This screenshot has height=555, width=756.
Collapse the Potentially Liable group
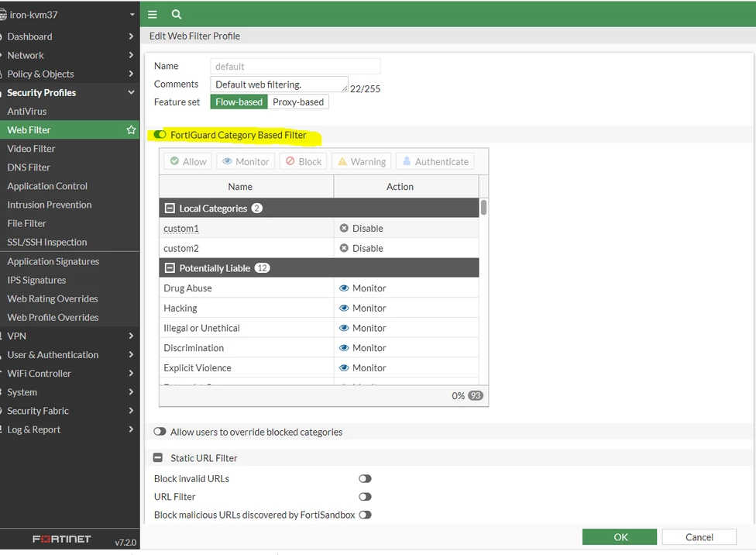click(170, 268)
